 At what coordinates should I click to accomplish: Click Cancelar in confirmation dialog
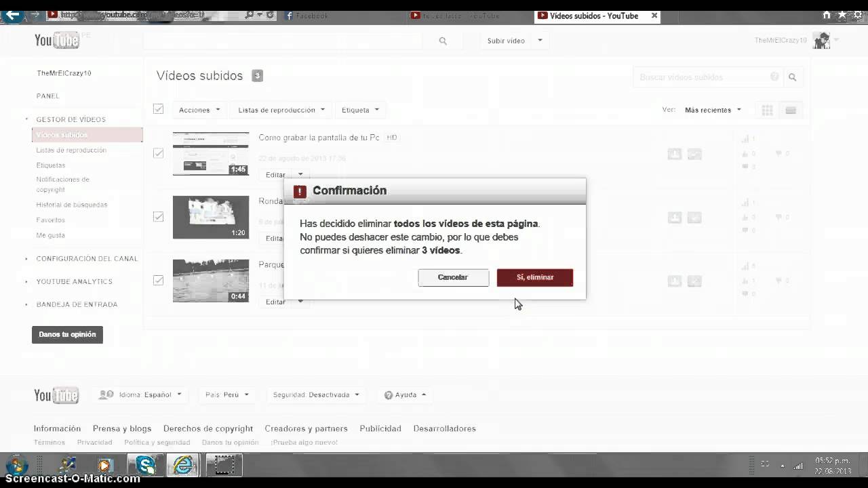coord(453,277)
